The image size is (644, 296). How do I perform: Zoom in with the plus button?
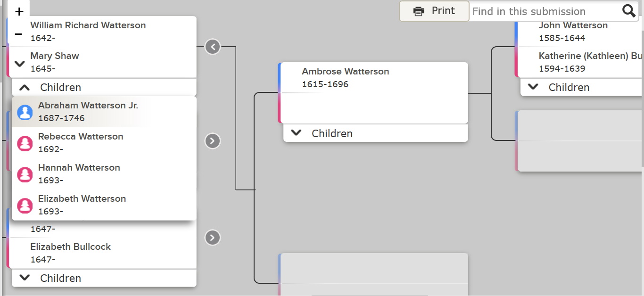pyautogui.click(x=19, y=12)
